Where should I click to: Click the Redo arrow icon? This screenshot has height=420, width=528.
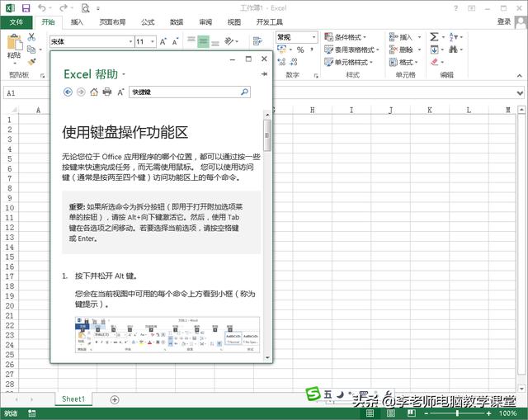point(64,7)
